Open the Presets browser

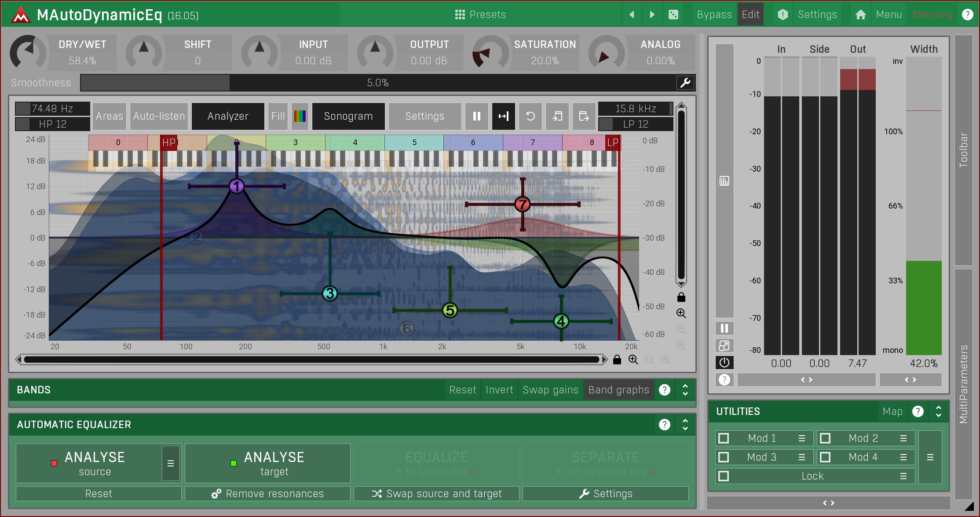point(480,15)
